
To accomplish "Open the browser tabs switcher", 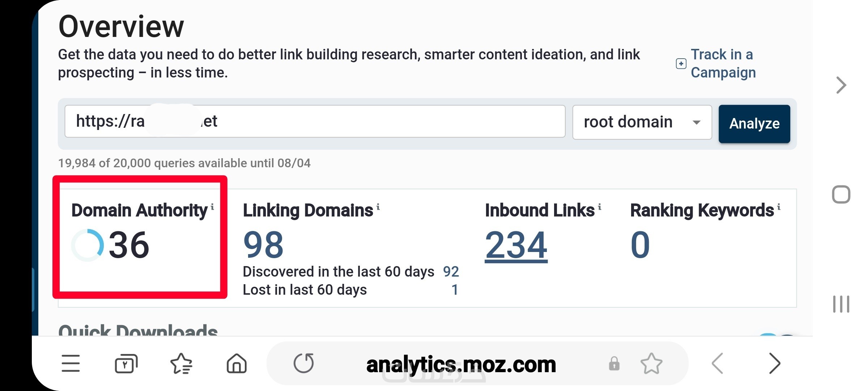I will [126, 363].
